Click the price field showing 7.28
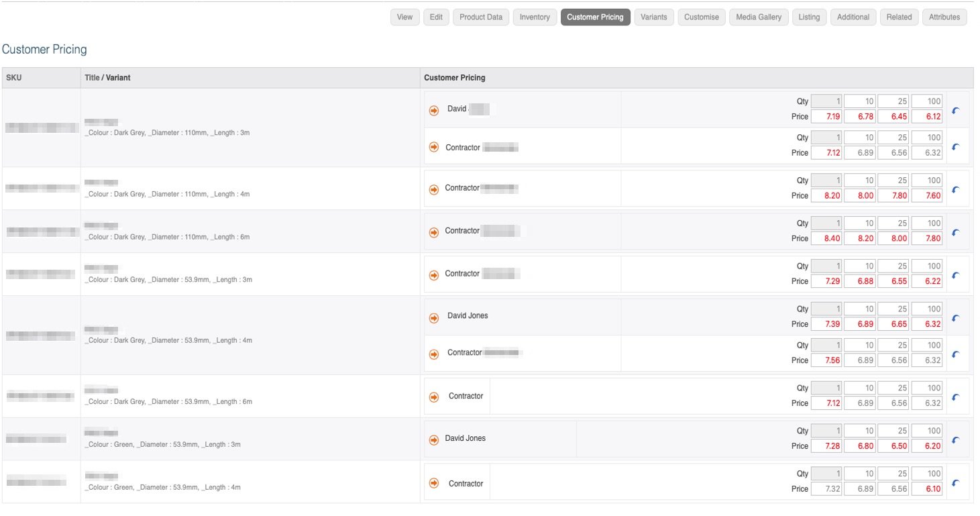Viewport: 980px width, 516px height. pyautogui.click(x=826, y=446)
